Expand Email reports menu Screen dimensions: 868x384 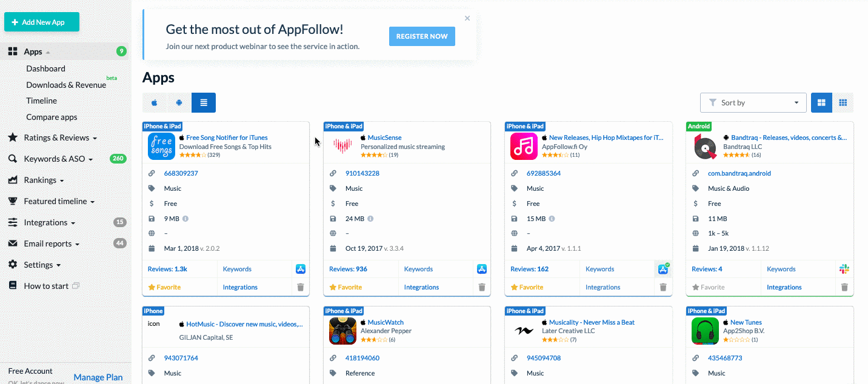point(52,243)
